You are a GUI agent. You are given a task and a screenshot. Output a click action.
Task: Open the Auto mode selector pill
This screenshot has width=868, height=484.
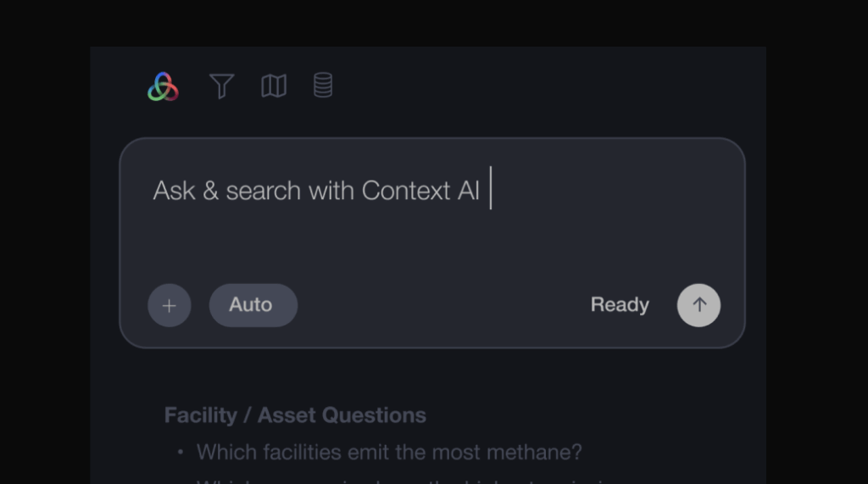[x=253, y=305]
